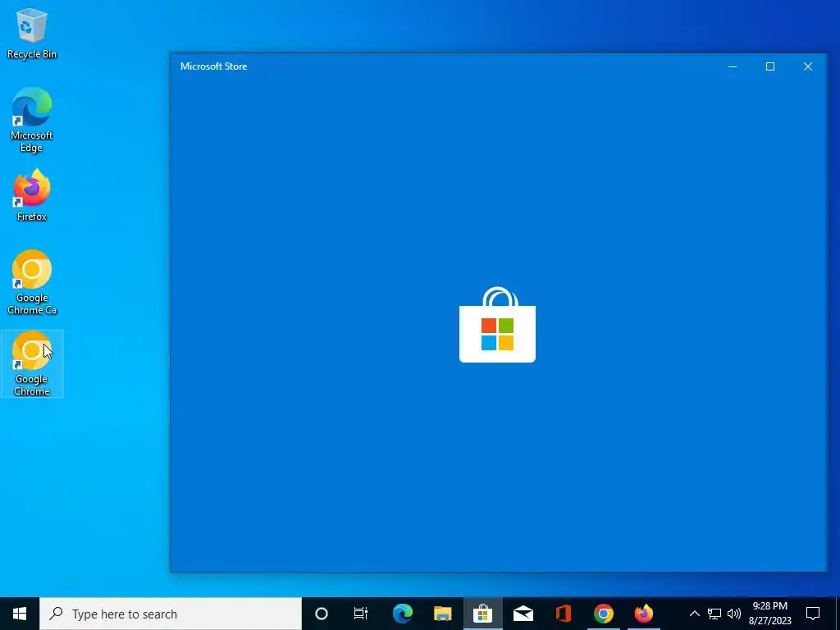Minimize the Microsoft Store window
The width and height of the screenshot is (840, 630).
(x=733, y=66)
